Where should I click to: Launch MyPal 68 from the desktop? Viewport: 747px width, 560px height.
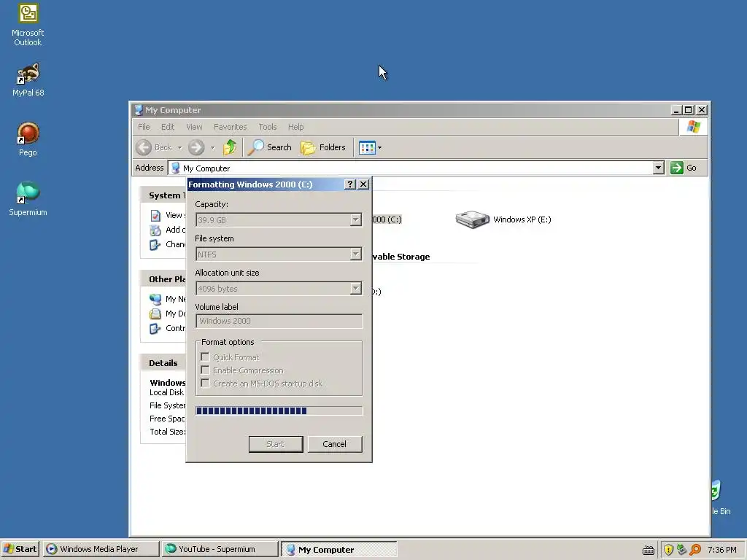[28, 80]
